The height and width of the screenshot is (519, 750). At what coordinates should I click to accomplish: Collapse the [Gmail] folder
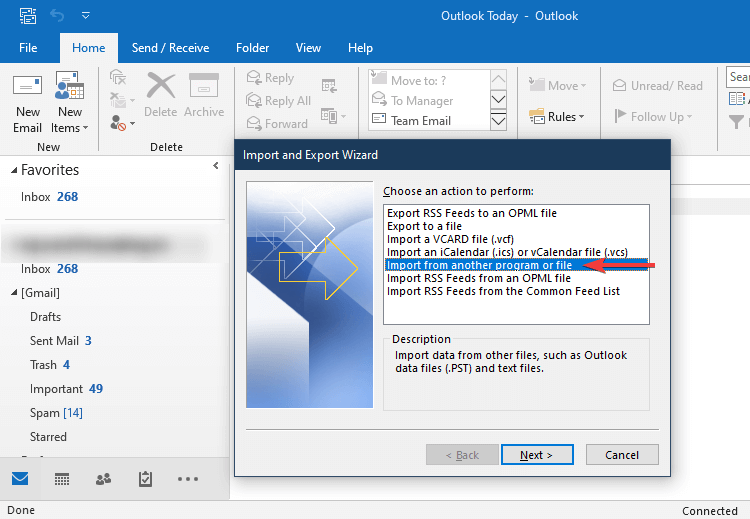tap(14, 292)
